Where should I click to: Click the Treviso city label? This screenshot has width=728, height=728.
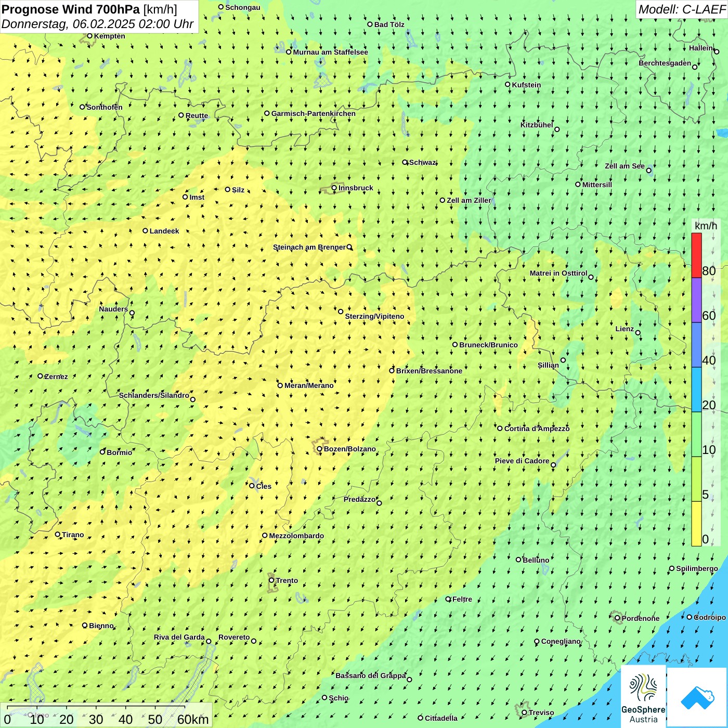tap(541, 712)
